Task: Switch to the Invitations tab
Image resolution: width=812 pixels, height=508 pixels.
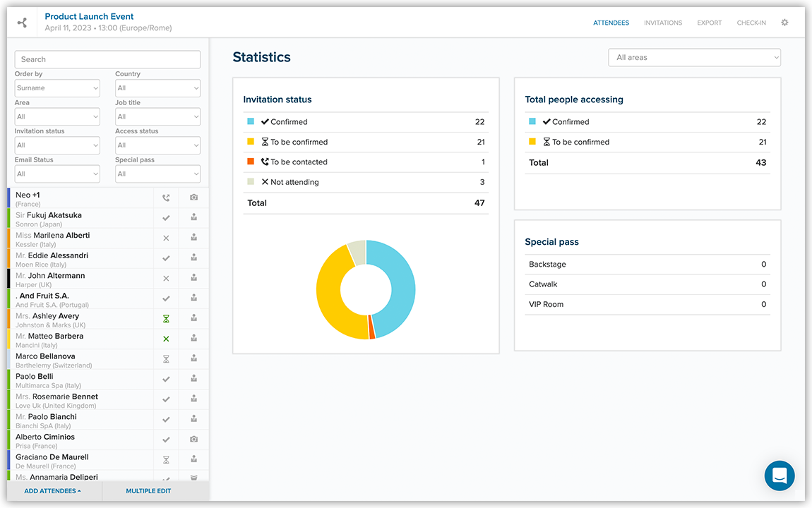Action: (662, 23)
